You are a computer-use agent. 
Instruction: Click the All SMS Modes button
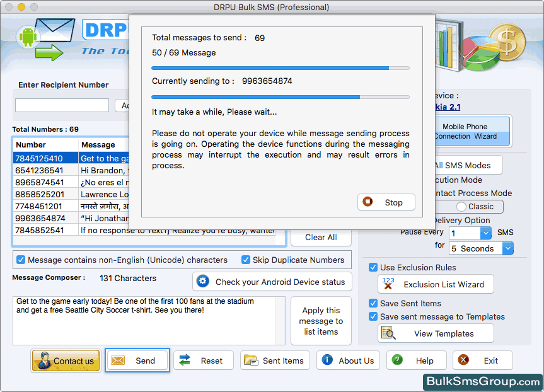tap(468, 165)
